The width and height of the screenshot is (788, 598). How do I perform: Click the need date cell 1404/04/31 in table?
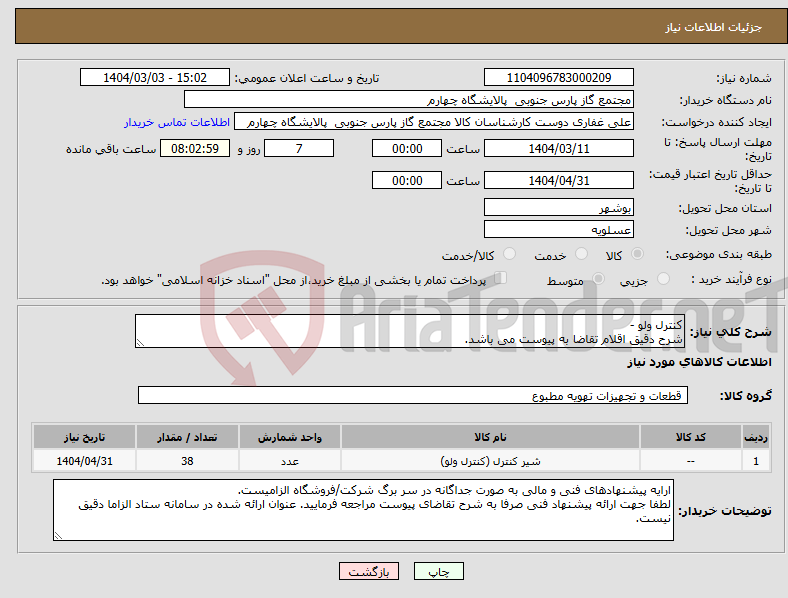pyautogui.click(x=84, y=461)
